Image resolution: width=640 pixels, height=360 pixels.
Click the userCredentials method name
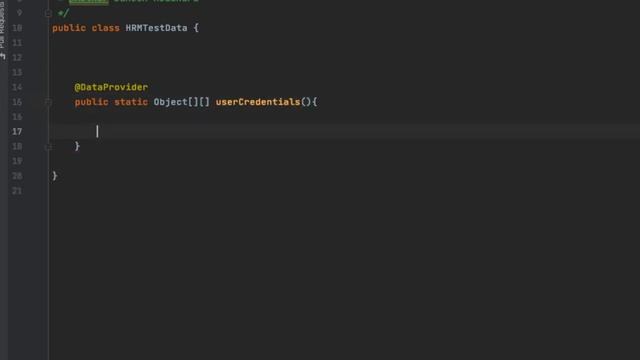pos(258,102)
